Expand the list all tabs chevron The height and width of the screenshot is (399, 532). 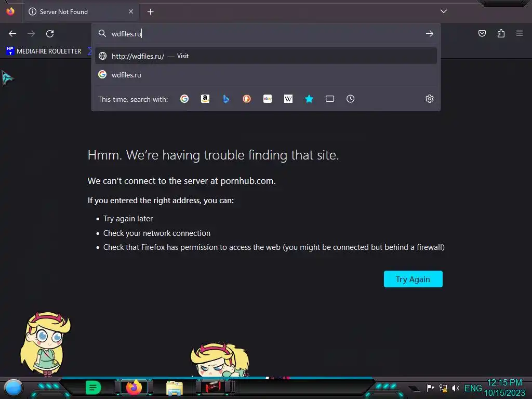click(444, 11)
